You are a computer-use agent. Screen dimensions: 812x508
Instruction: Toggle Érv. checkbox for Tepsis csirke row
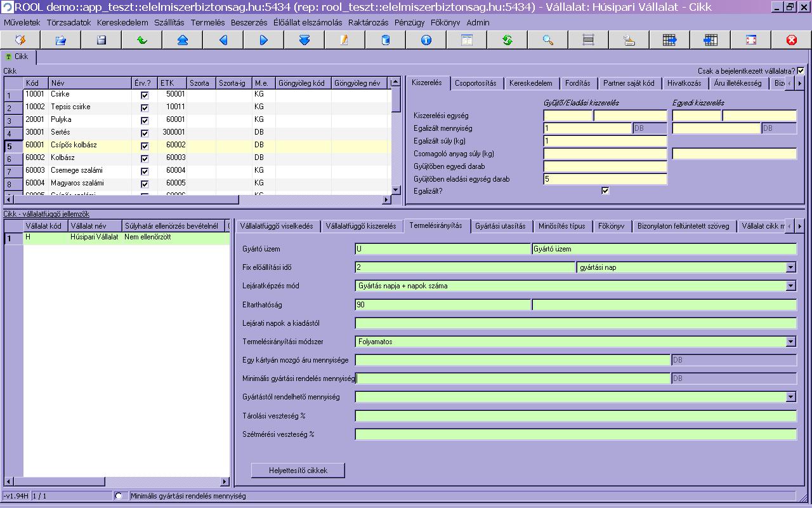pos(145,108)
